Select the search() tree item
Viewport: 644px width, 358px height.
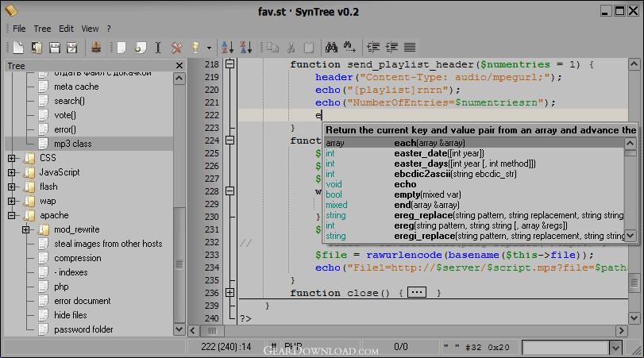point(69,101)
